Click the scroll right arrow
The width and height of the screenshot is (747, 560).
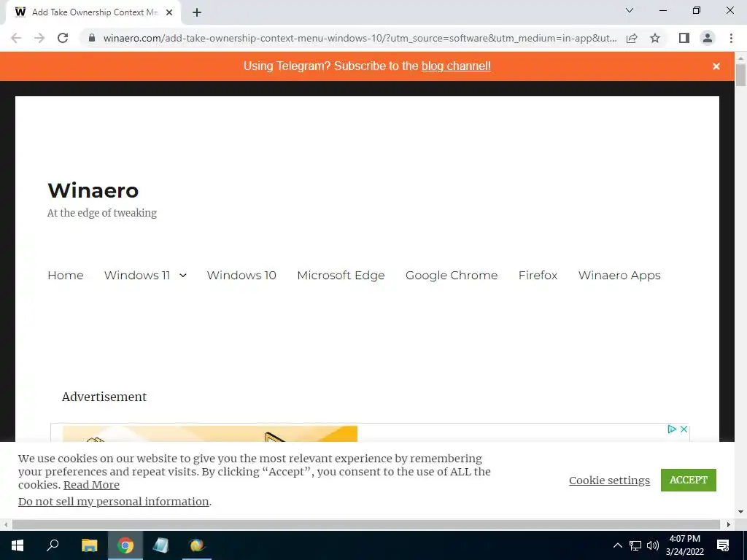[x=729, y=524]
